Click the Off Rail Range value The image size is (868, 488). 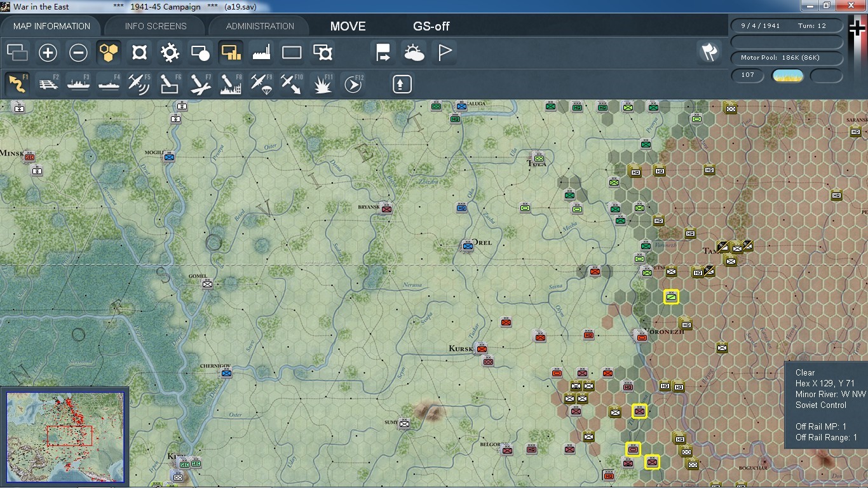826,437
